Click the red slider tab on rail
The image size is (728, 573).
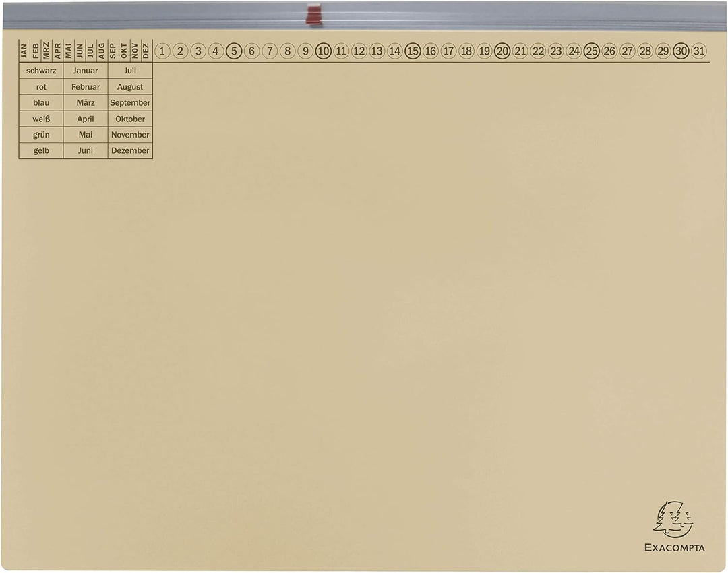314,14
